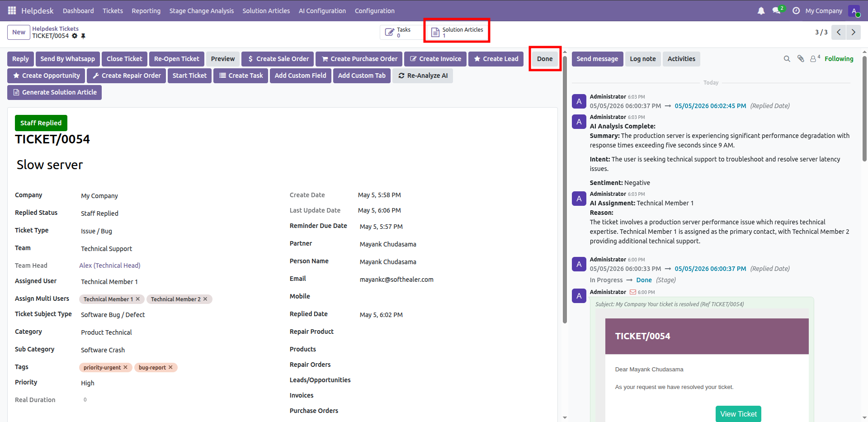Open Stage Change Analysis menu
This screenshot has width=868, height=422.
point(202,11)
